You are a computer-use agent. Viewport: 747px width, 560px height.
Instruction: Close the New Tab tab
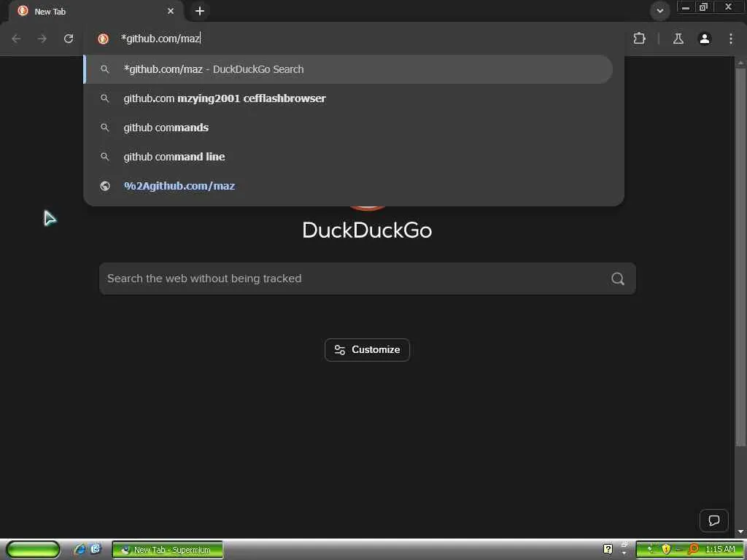pyautogui.click(x=171, y=11)
